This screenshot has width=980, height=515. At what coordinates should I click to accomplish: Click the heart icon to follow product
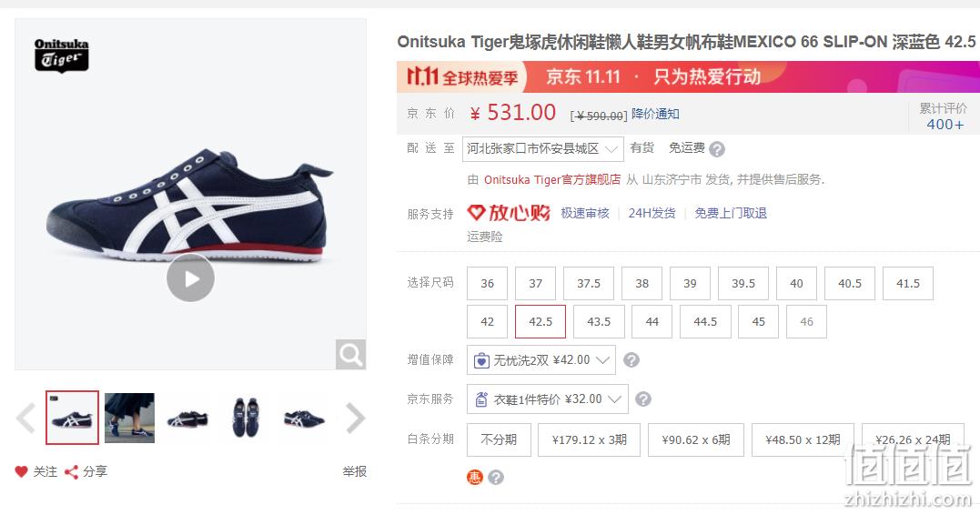click(x=21, y=471)
